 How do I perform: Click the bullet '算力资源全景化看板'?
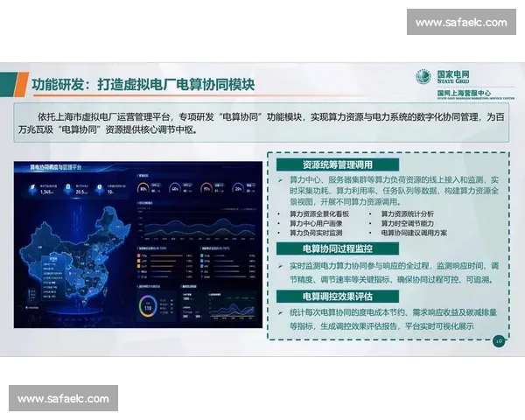(319, 214)
